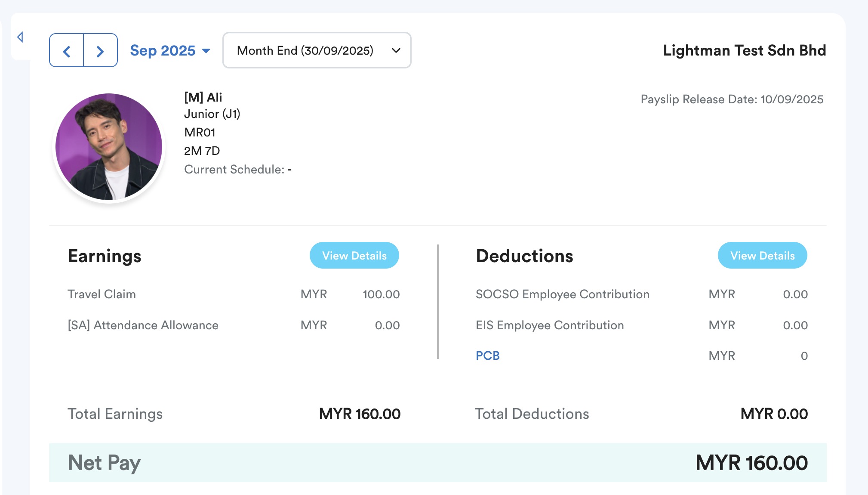Open the PCB link
The width and height of the screenshot is (868, 495).
[487, 356]
